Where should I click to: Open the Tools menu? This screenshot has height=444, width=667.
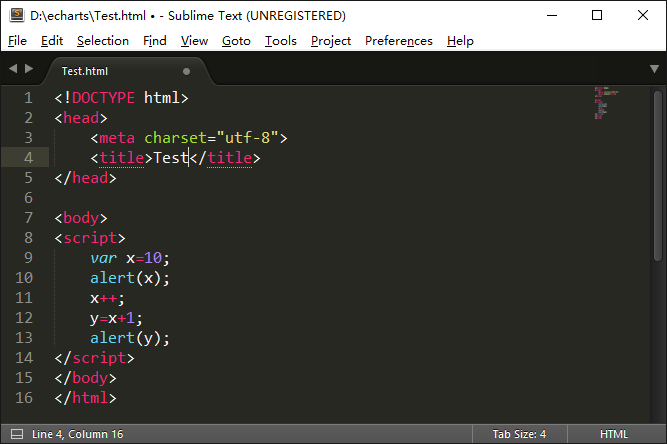point(281,41)
